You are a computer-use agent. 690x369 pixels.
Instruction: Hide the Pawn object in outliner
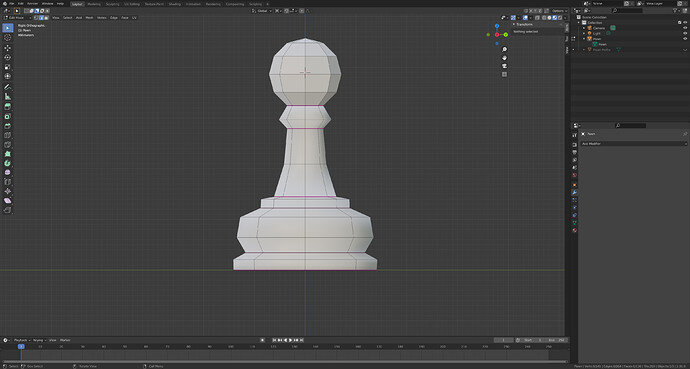coord(685,39)
